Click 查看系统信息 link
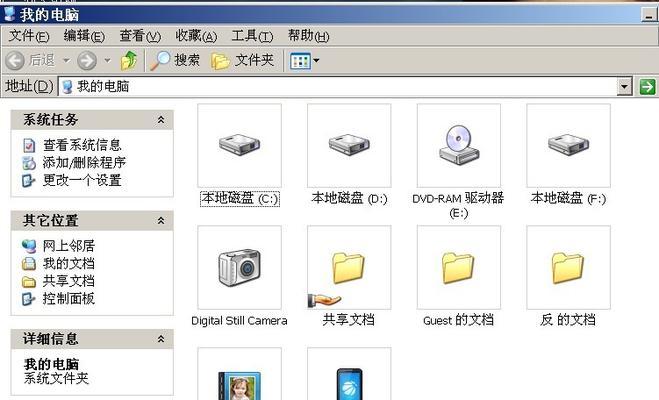659x400 pixels. 82,145
